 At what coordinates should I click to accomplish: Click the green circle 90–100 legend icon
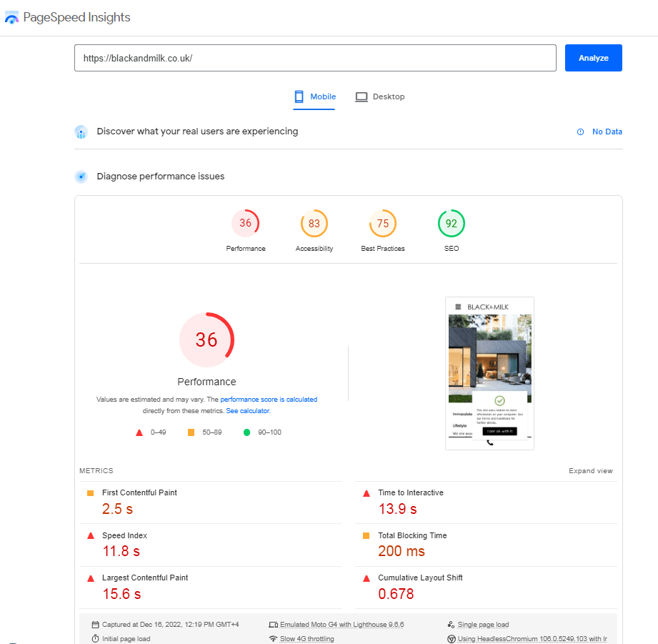[x=246, y=432]
